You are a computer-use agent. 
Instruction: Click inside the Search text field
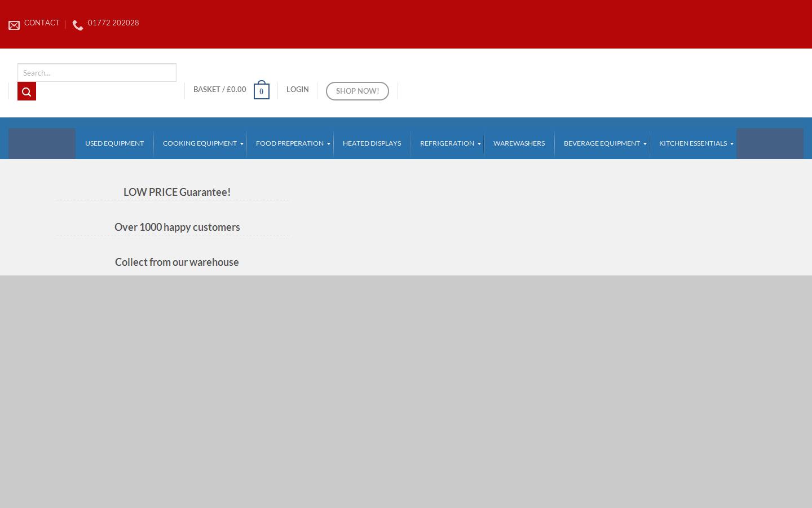(96, 72)
